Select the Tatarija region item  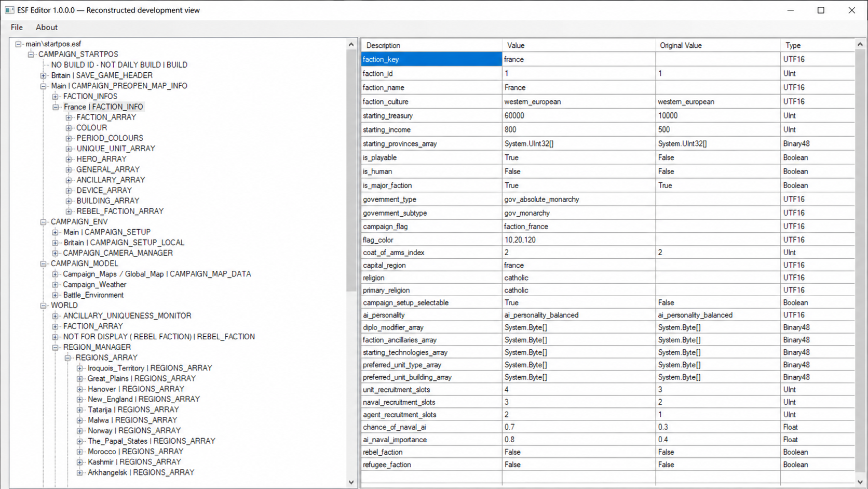(x=133, y=410)
